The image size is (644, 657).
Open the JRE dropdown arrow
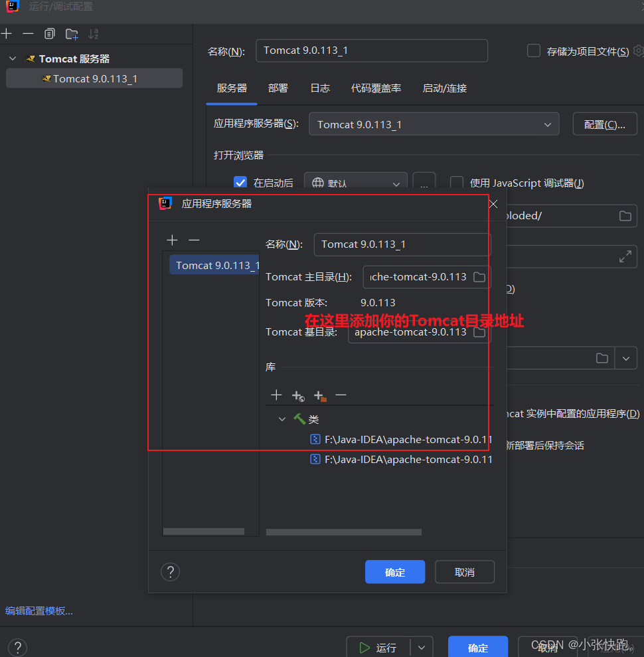coord(626,358)
